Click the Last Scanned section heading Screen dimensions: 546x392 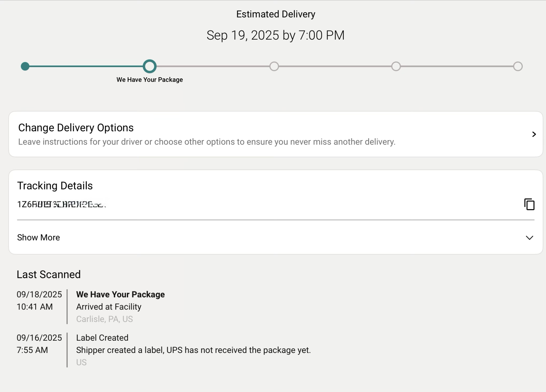(49, 275)
